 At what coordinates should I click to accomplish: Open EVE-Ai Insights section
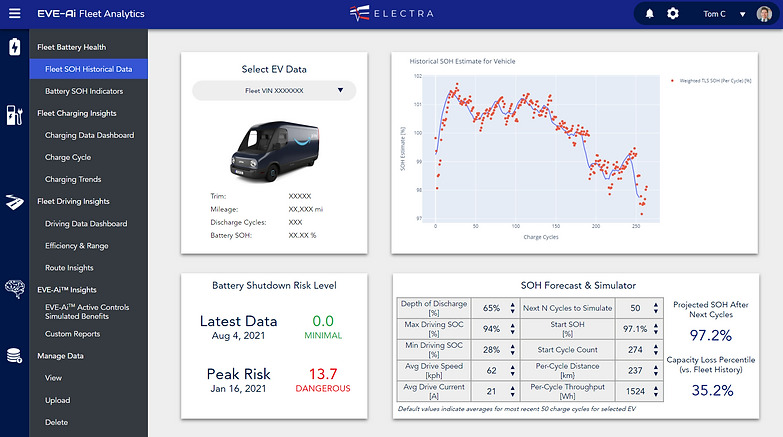pos(67,290)
